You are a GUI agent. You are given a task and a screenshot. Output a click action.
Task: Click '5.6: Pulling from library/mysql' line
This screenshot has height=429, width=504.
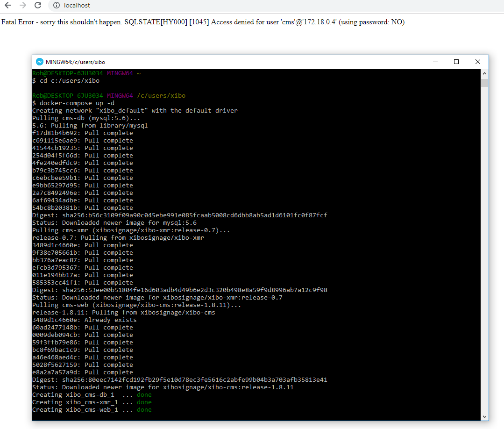click(90, 125)
